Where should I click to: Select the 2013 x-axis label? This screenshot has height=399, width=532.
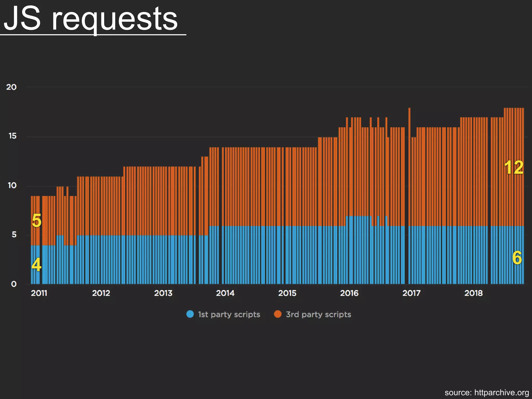pyautogui.click(x=163, y=293)
